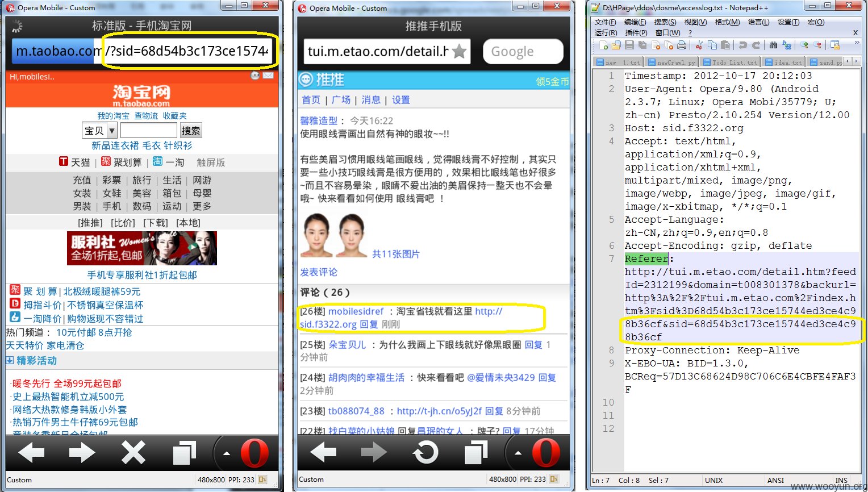Click the Taobao search text box
Image resolution: width=868 pixels, height=492 pixels.
[x=149, y=131]
